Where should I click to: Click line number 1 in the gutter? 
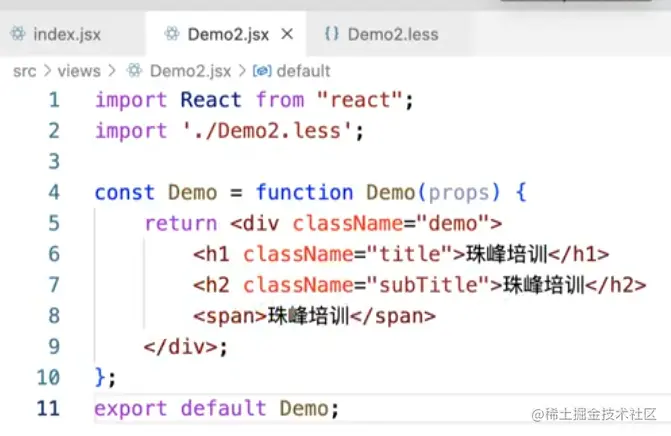[x=54, y=100]
